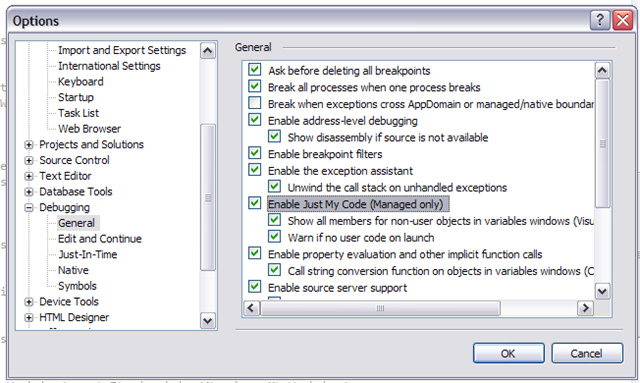The width and height of the screenshot is (640, 383).
Task: Click the settings list scroll down arrow
Action: point(602,291)
